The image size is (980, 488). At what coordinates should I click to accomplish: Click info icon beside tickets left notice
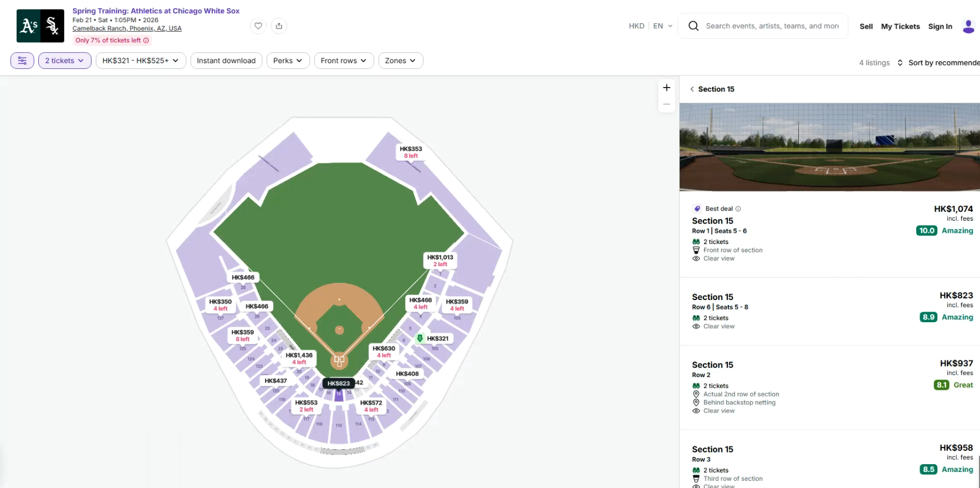click(146, 40)
